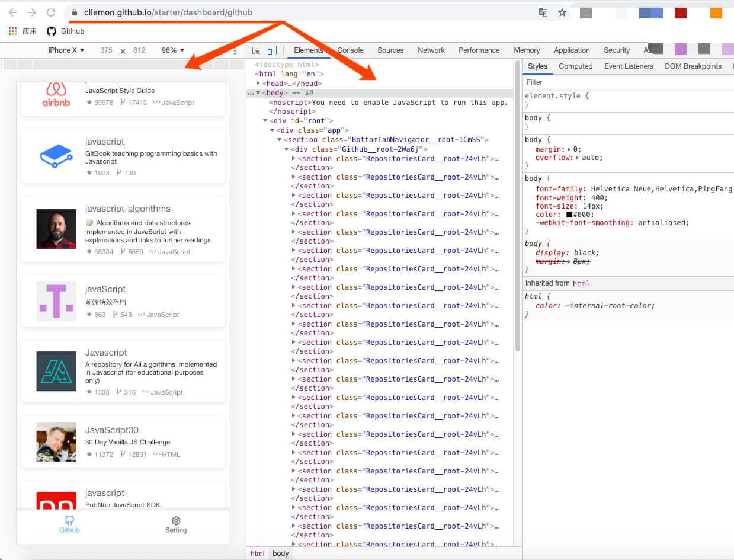Viewport: 734px width, 560px height.
Task: Open the javascript GitBook repository card
Action: (x=123, y=157)
